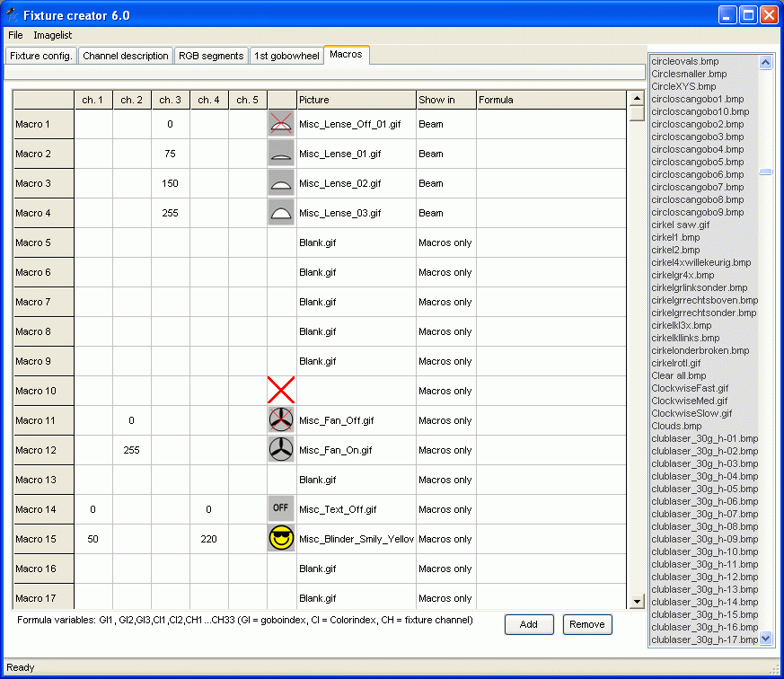Screen dimensions: 784x679
Task: Click ch. 3 value 150 in Macro 3
Action: 170,183
